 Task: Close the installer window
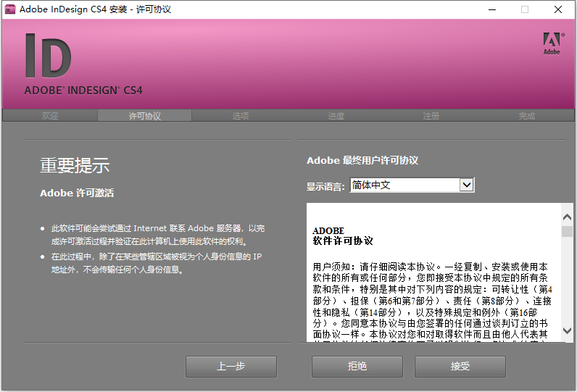558,9
